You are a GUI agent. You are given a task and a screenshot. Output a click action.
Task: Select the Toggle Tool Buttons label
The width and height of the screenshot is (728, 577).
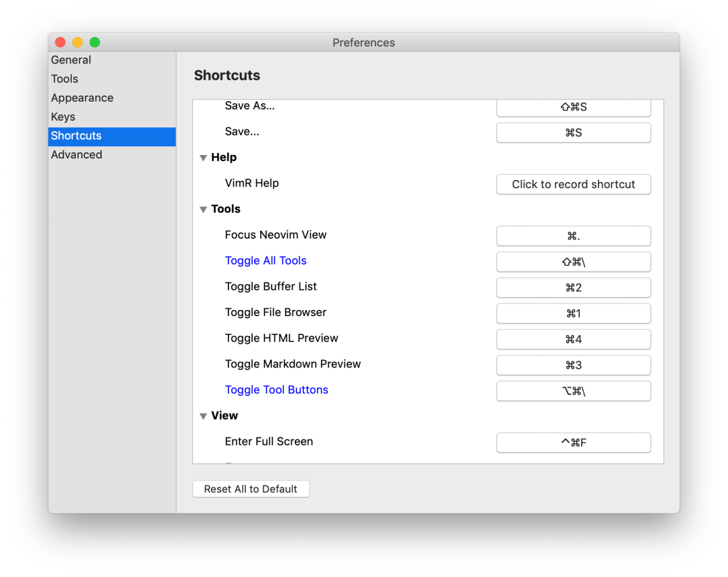pos(276,390)
